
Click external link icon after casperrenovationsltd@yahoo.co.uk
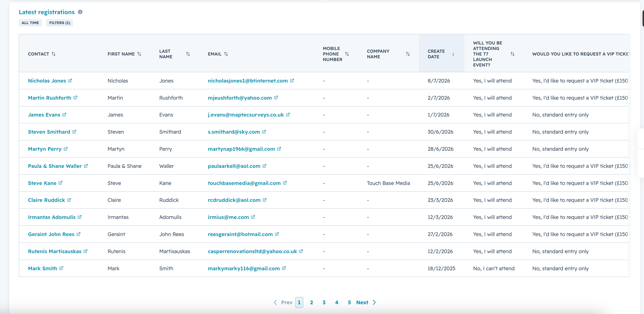click(x=301, y=251)
